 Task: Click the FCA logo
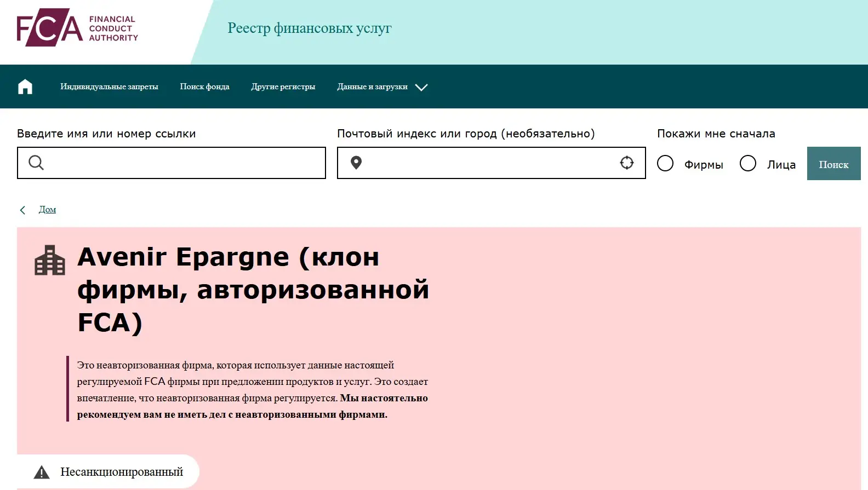tap(77, 28)
